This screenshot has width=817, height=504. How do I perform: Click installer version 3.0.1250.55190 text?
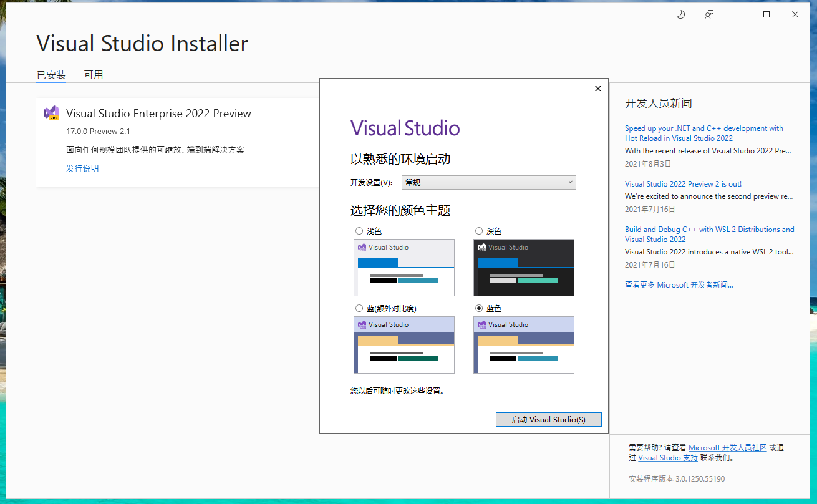coord(677,479)
